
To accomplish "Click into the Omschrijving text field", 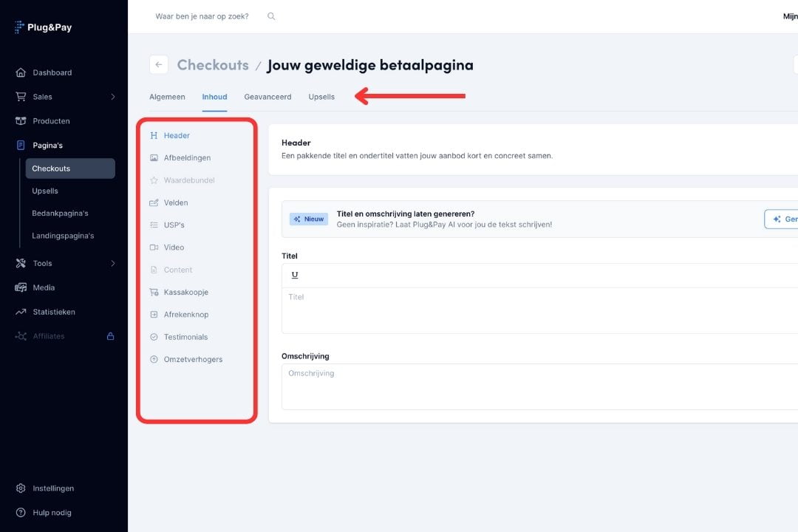I will point(539,386).
